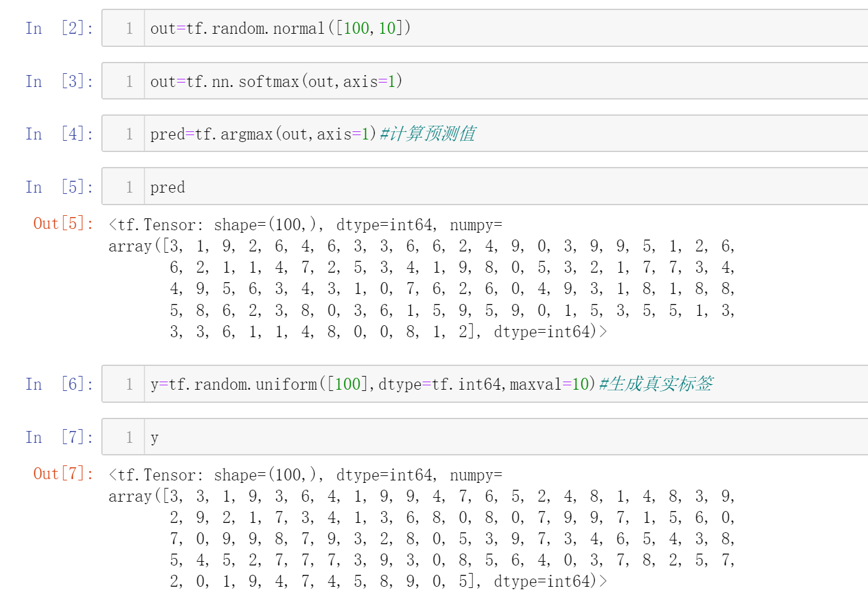Click the Chinese comment in the argmax cell

click(428, 134)
